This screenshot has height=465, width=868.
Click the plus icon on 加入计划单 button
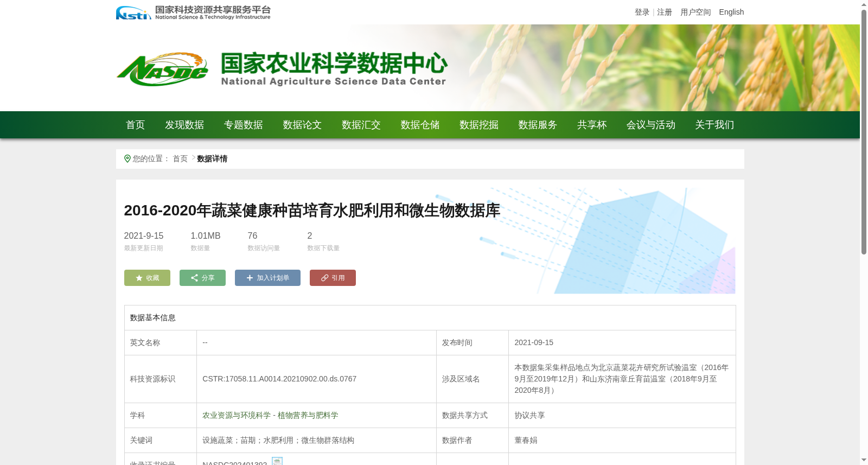(250, 278)
